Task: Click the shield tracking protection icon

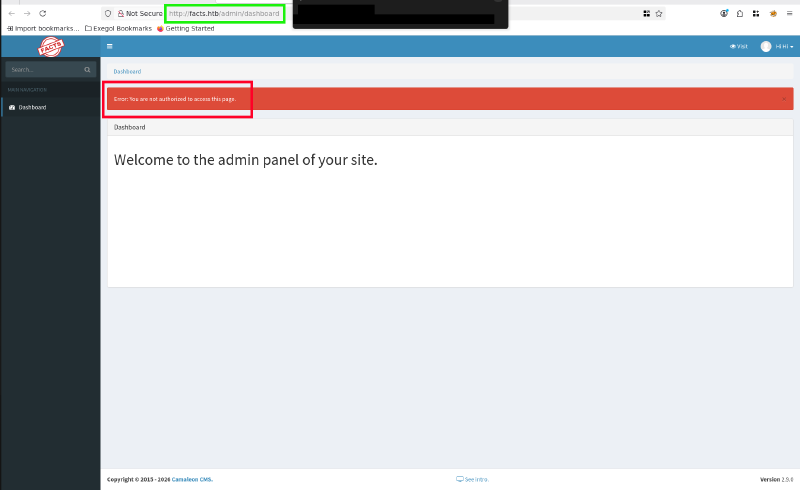Action: (x=108, y=13)
